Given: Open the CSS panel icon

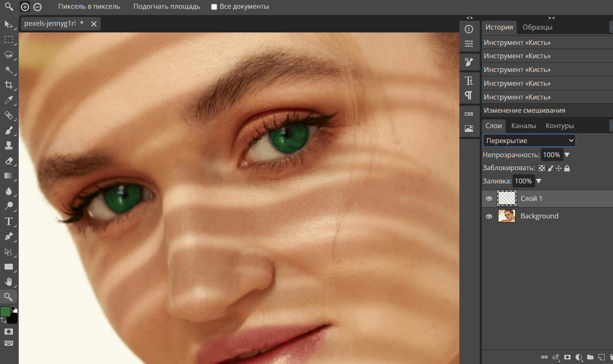Looking at the screenshot, I should tap(469, 114).
